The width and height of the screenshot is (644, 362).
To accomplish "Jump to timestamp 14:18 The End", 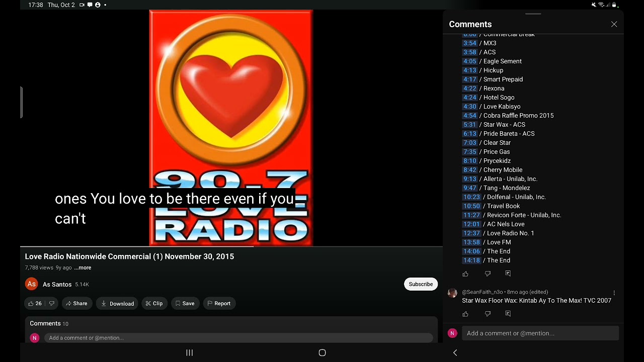I will pyautogui.click(x=471, y=260).
